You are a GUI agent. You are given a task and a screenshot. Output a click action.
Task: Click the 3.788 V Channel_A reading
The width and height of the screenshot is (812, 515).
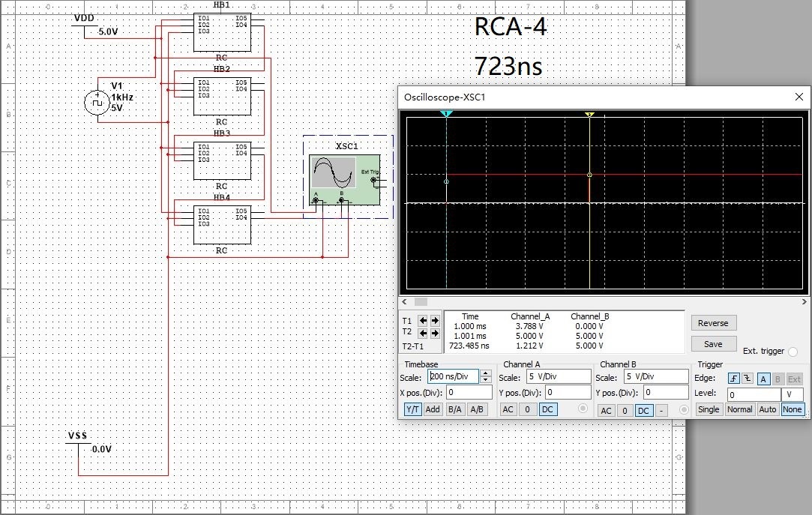tap(529, 326)
